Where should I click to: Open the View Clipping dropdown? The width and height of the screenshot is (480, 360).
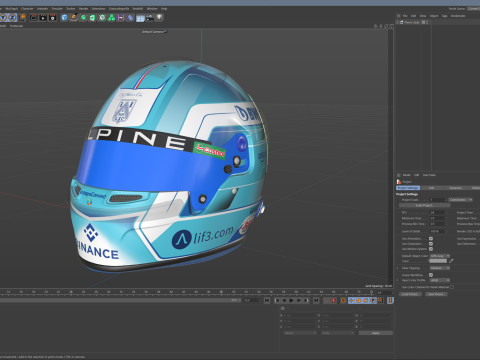point(440,268)
